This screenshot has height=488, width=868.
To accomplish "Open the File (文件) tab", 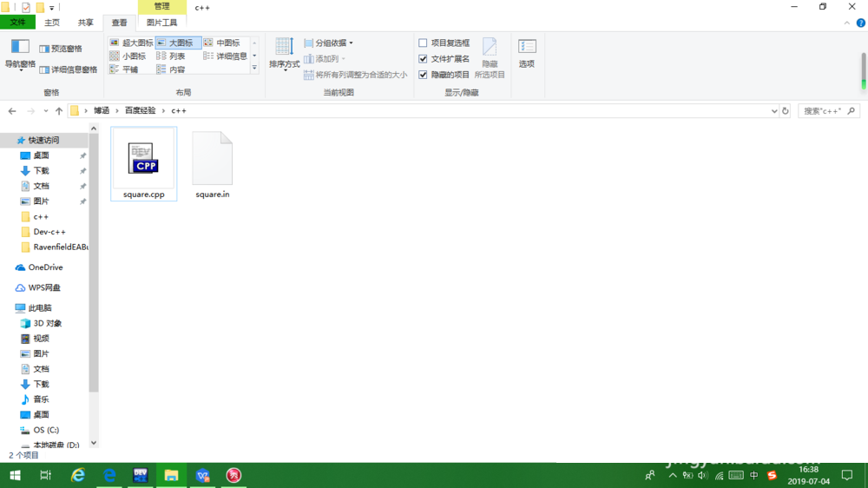I will tap(17, 23).
